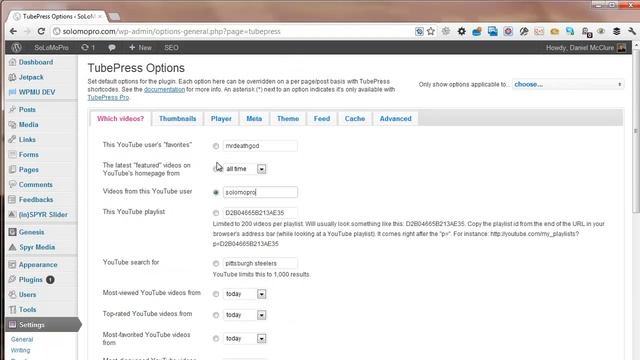640x360 pixels.
Task: Click the YouTube search text field
Action: pos(260,263)
